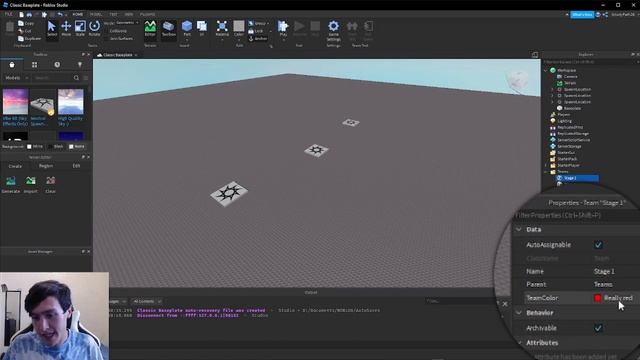Open the FILE menu
Screen dimensions: 640x360
pos(8,14)
